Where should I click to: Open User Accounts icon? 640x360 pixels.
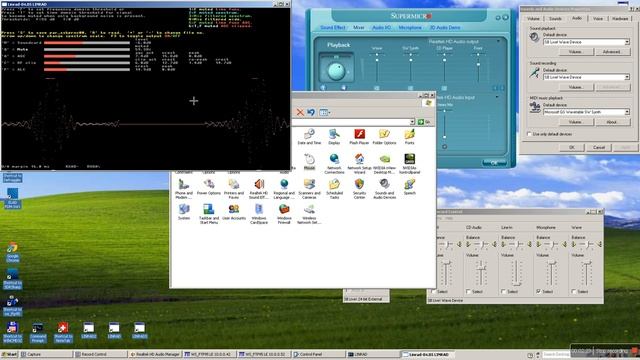(x=234, y=212)
